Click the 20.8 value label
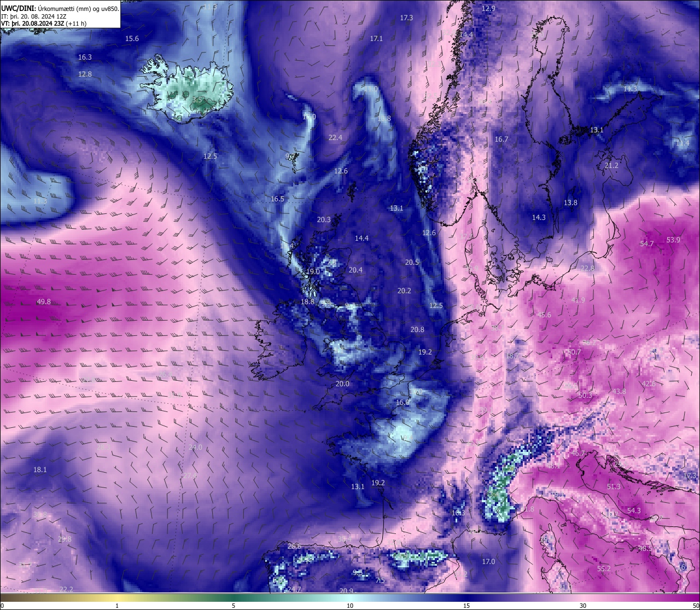Viewport: 700px width, 610px height. coord(417,329)
